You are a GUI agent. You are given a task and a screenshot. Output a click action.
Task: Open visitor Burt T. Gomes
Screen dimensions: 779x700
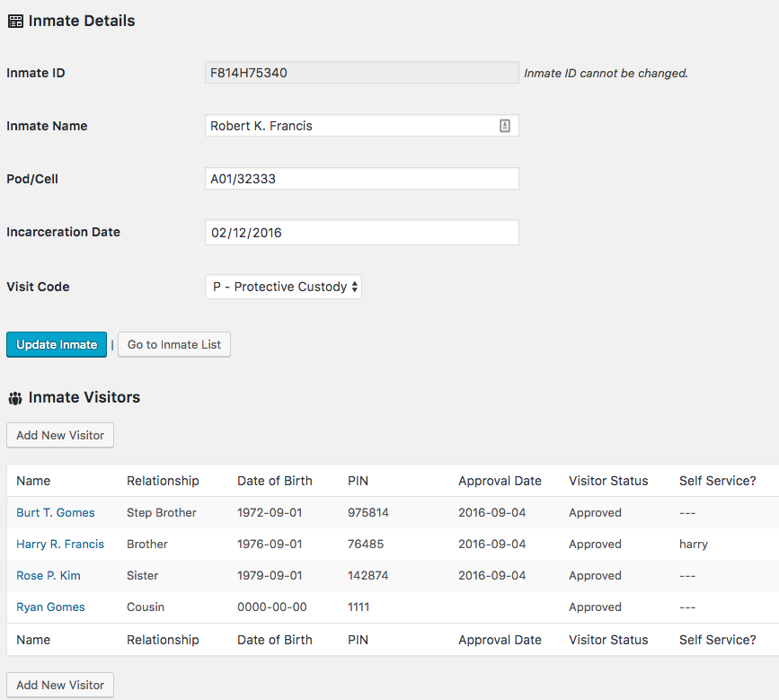coord(56,513)
